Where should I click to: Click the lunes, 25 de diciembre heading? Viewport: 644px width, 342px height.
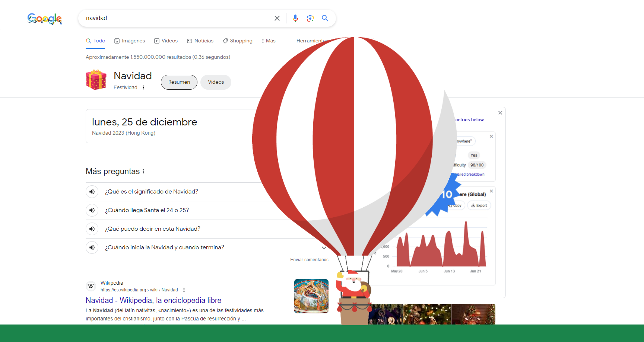point(145,122)
